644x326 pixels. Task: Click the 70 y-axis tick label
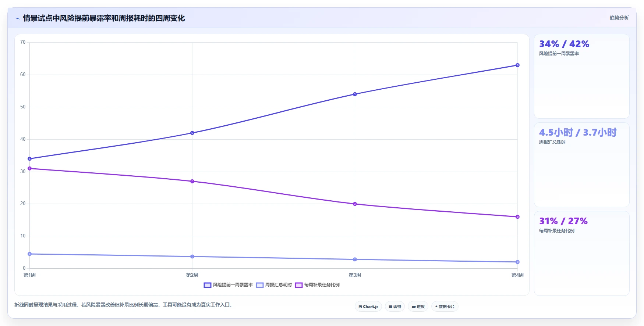pos(23,42)
